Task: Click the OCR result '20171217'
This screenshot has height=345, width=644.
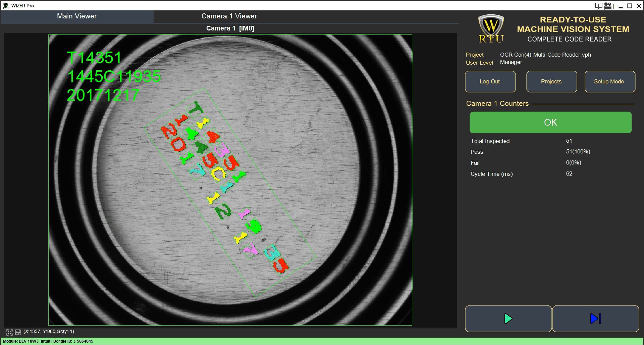Action: pyautogui.click(x=103, y=95)
